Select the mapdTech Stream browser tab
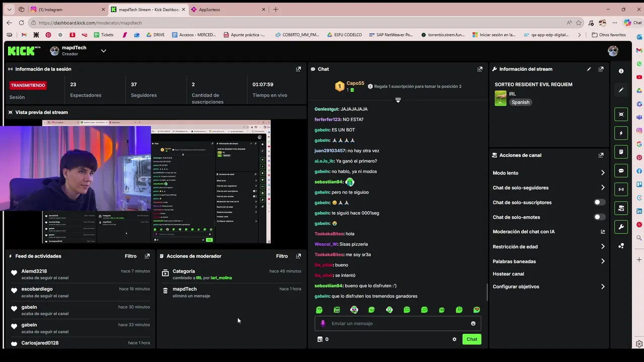Viewport: 644px width, 362px height. pos(148,10)
